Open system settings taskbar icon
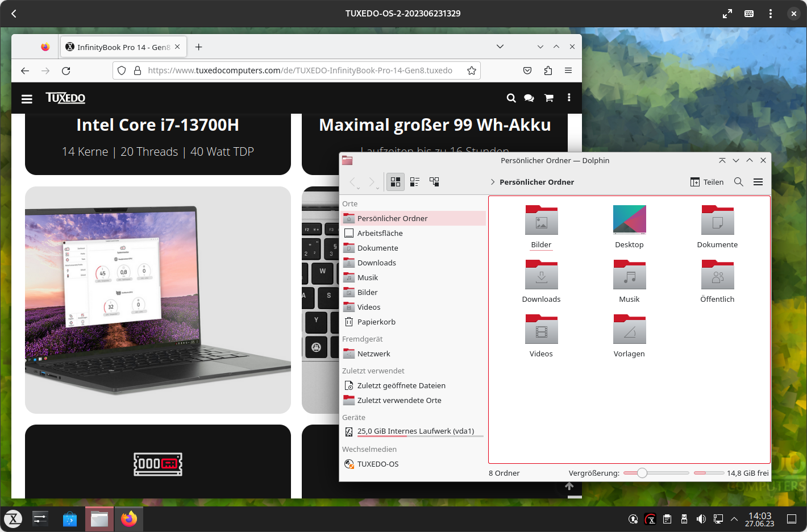This screenshot has width=807, height=532. (x=40, y=518)
